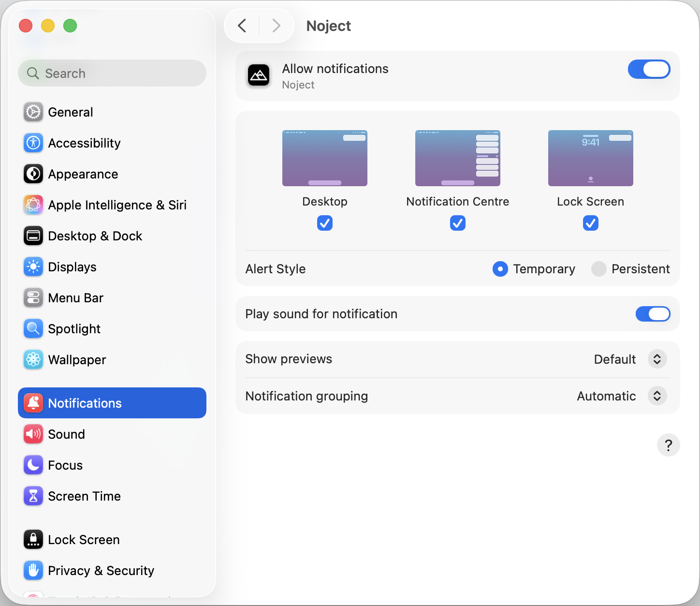
Task: Open General settings via its gear icon
Action: [33, 112]
